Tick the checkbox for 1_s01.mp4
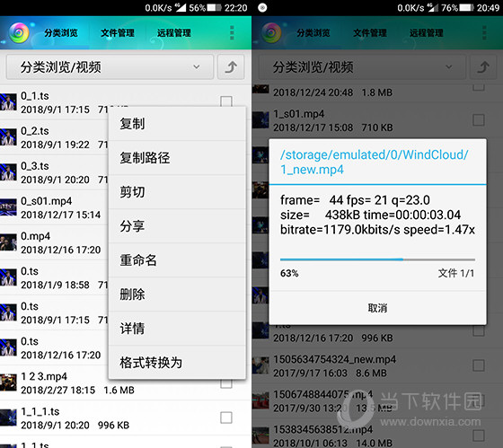This screenshot has height=448, width=503. point(479,120)
